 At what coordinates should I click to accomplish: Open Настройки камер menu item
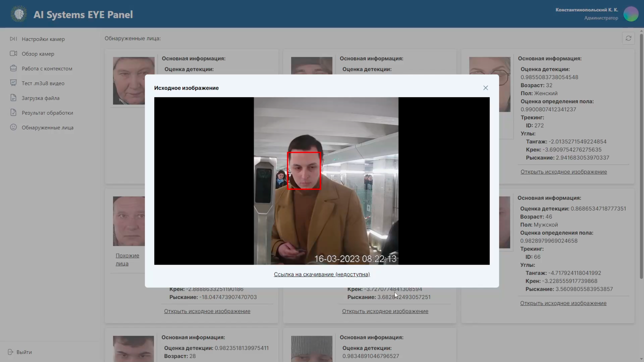tap(43, 39)
